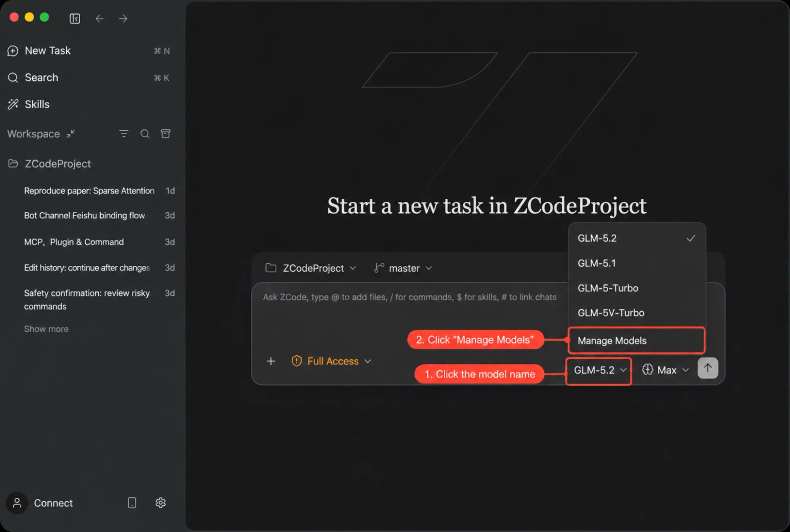Open the master branch dropdown
Image resolution: width=790 pixels, height=532 pixels.
(403, 268)
